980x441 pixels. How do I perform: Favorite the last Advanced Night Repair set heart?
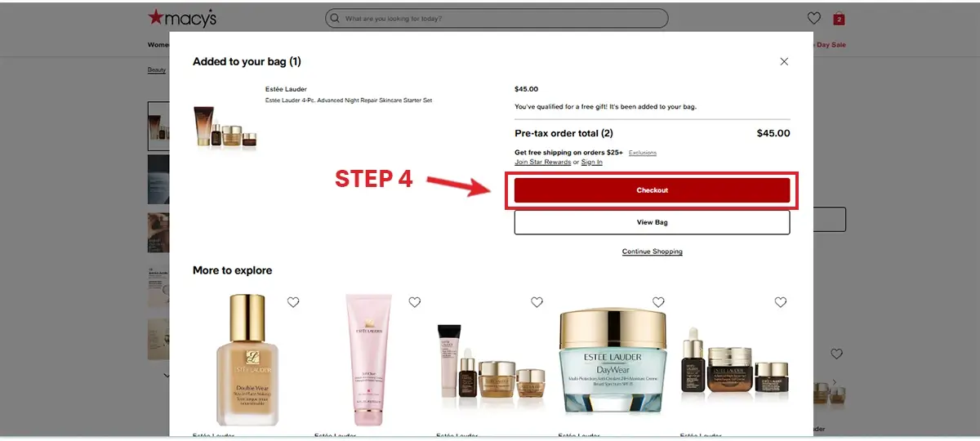tap(780, 302)
